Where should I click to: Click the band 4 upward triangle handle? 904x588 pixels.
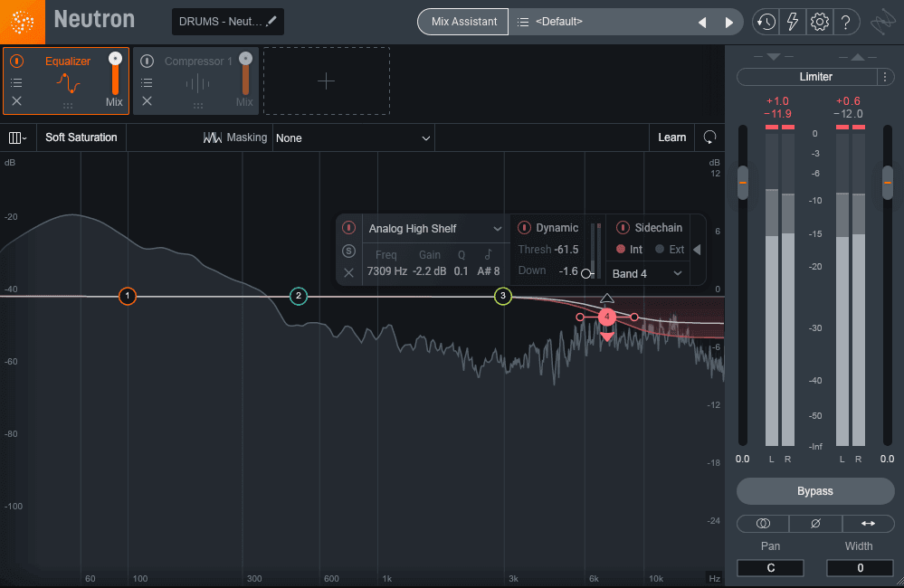(x=607, y=299)
